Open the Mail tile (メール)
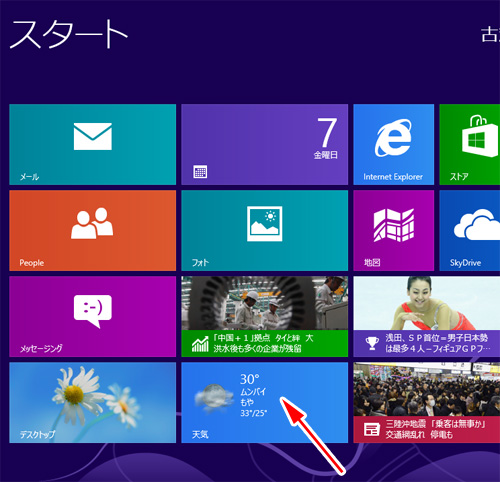 click(93, 144)
